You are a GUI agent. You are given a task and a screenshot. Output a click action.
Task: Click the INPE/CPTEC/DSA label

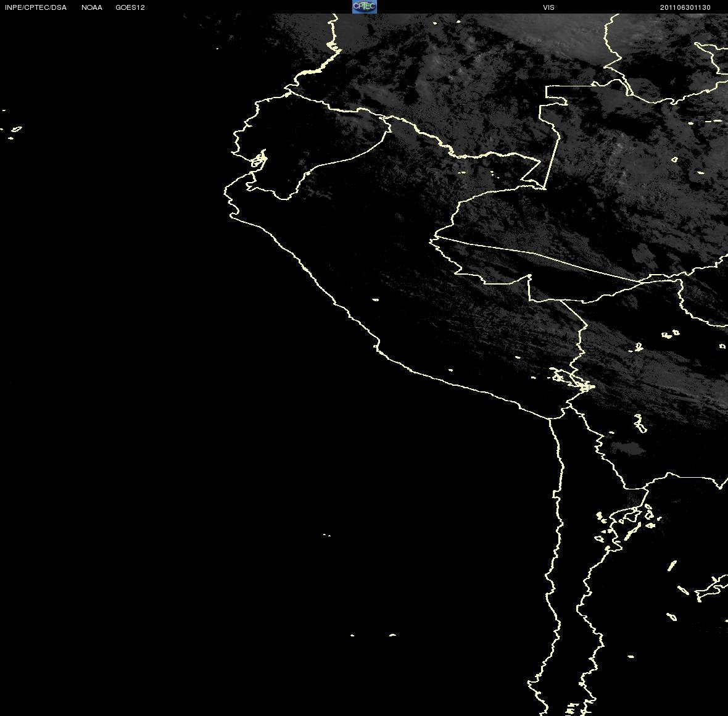36,7
